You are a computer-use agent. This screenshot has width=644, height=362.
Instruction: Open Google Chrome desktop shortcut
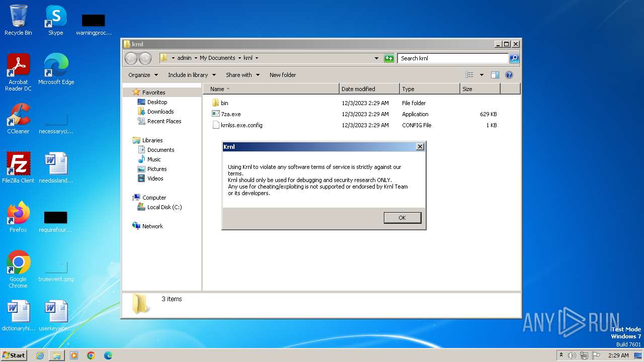[18, 269]
